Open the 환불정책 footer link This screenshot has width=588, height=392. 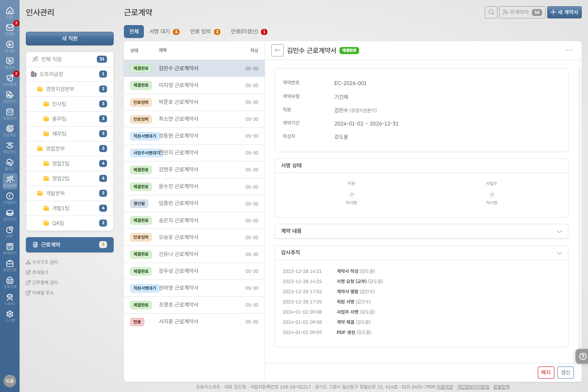tap(501, 387)
